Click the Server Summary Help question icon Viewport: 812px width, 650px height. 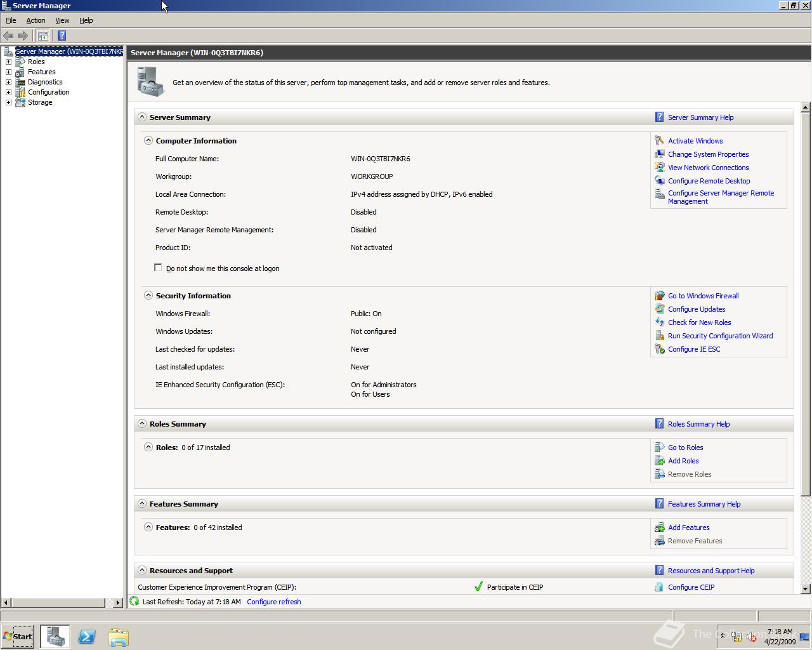(660, 117)
